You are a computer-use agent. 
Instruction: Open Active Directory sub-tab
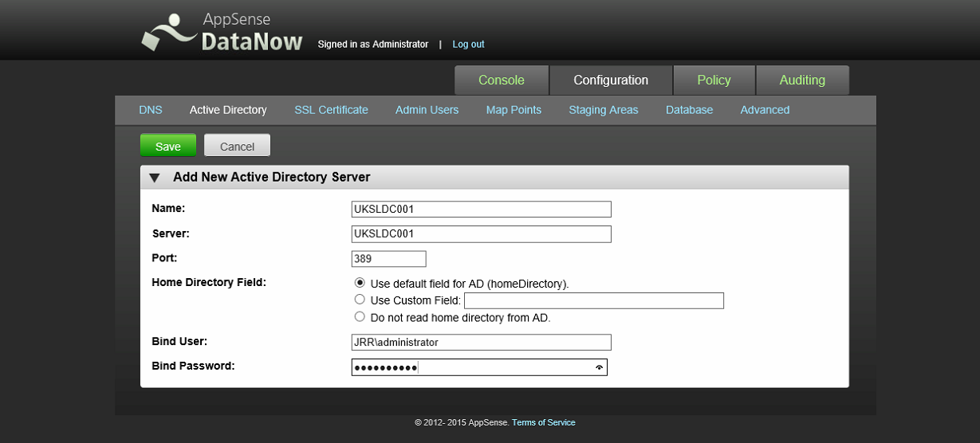tap(228, 110)
